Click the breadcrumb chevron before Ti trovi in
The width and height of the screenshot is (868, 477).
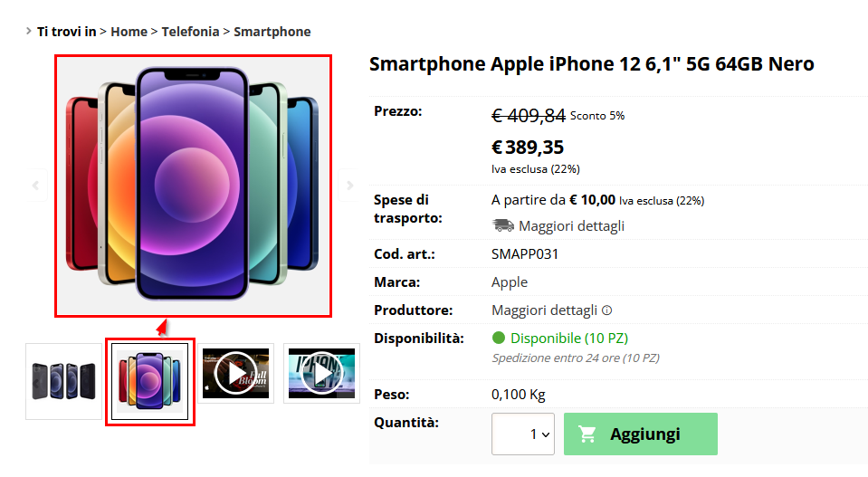coord(29,31)
